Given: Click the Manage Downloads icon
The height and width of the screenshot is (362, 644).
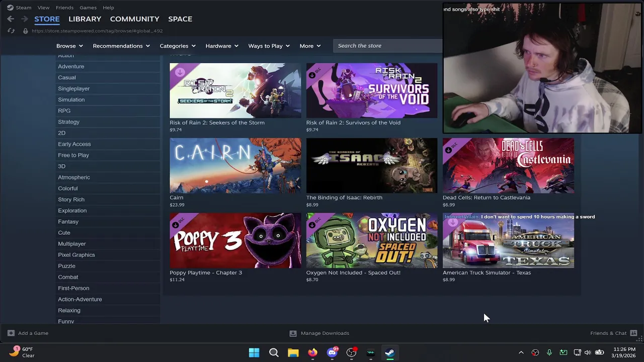Looking at the screenshot, I should 293,333.
